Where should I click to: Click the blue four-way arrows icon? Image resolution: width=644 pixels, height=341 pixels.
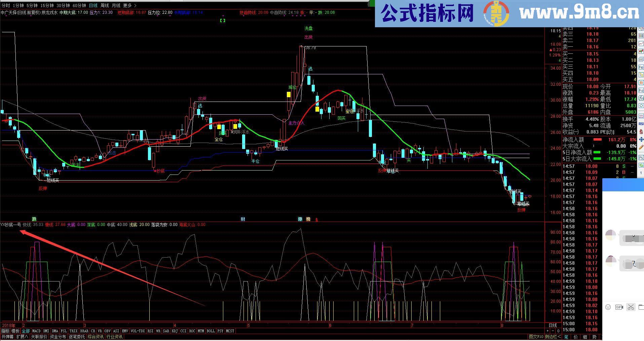click(x=641, y=139)
